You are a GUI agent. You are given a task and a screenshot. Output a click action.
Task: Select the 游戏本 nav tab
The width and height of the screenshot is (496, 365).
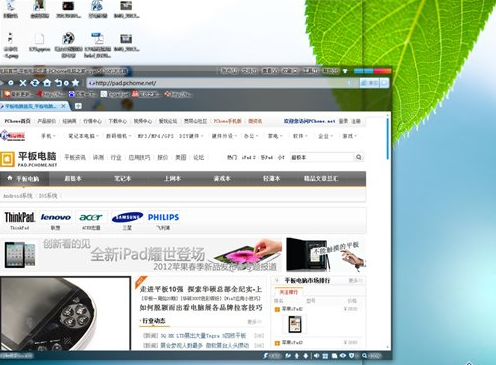(222, 179)
